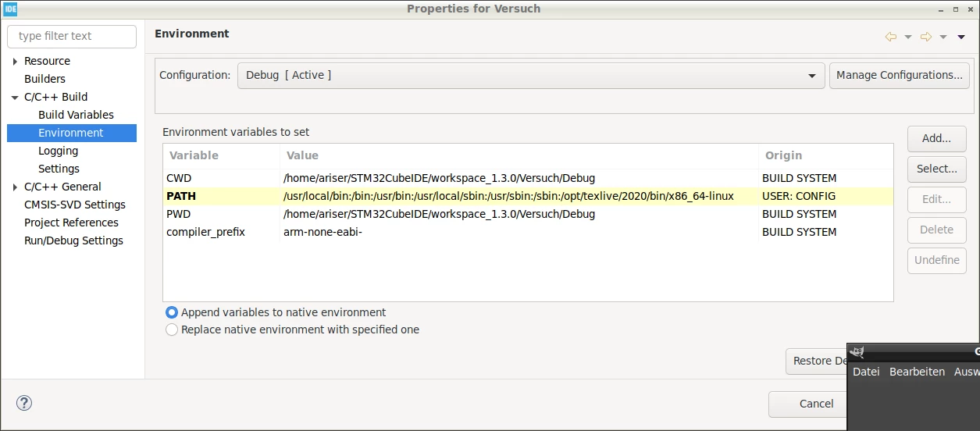Click the Variable column header
Image resolution: width=980 pixels, height=431 pixels.
click(x=222, y=155)
